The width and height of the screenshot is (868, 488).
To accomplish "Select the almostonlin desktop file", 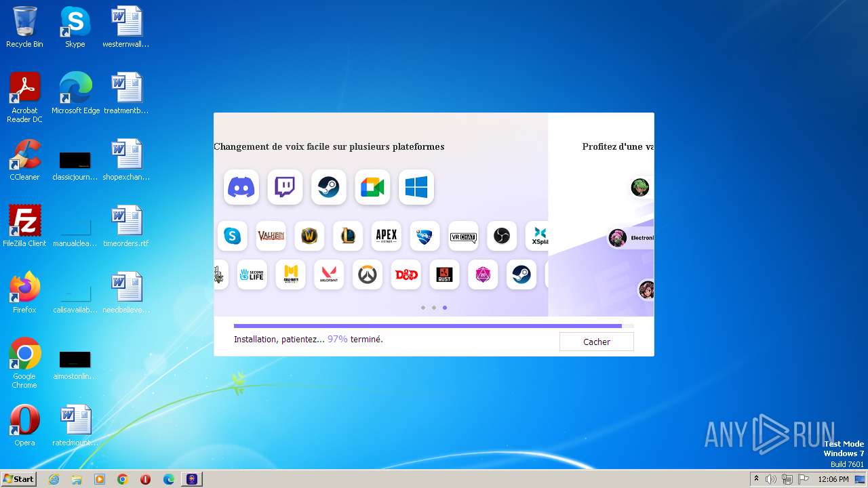I will click(x=75, y=365).
